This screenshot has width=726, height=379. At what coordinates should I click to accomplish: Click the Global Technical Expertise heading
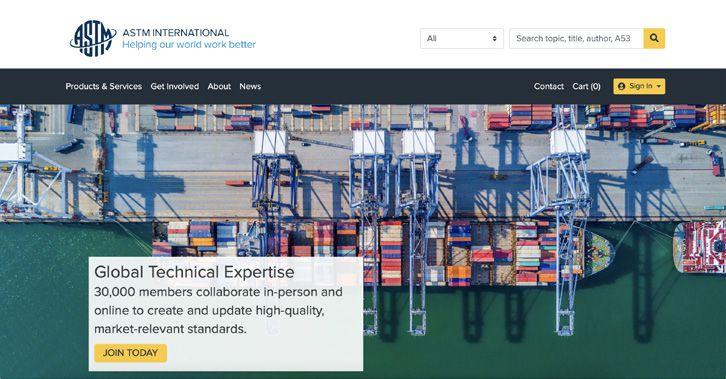(x=194, y=272)
